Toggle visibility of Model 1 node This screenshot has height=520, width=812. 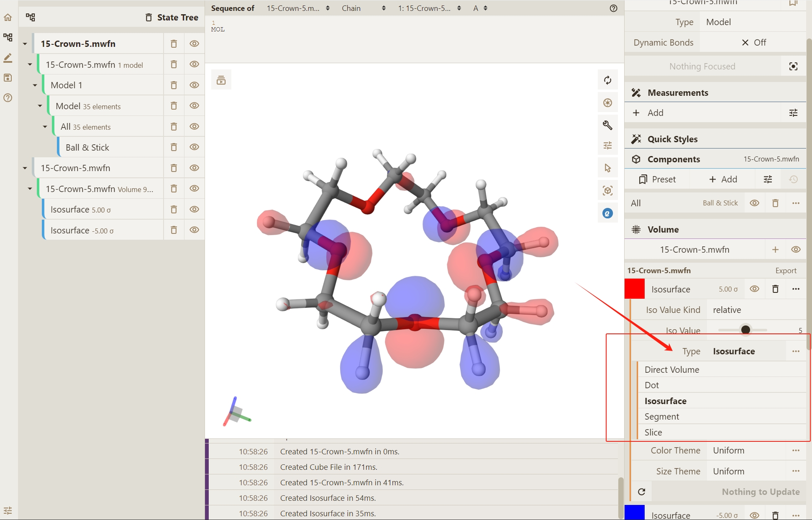194,85
